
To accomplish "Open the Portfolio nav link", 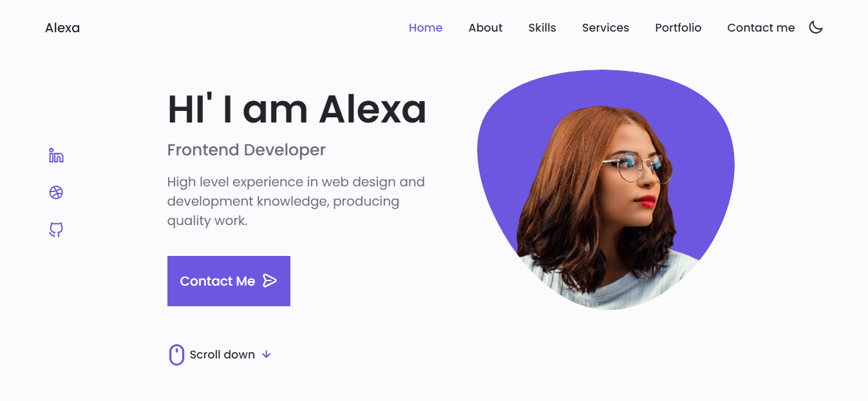I will pos(678,28).
